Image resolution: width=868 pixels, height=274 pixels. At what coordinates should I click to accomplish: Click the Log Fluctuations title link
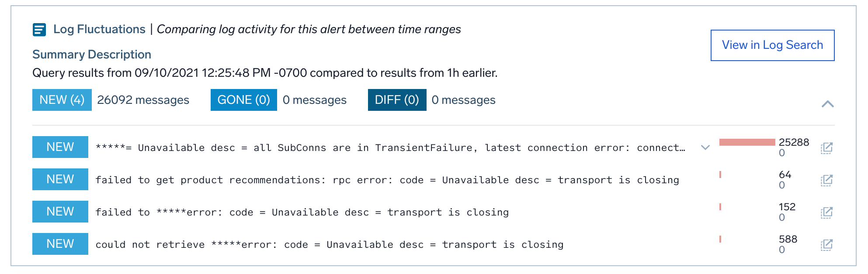[x=99, y=29]
